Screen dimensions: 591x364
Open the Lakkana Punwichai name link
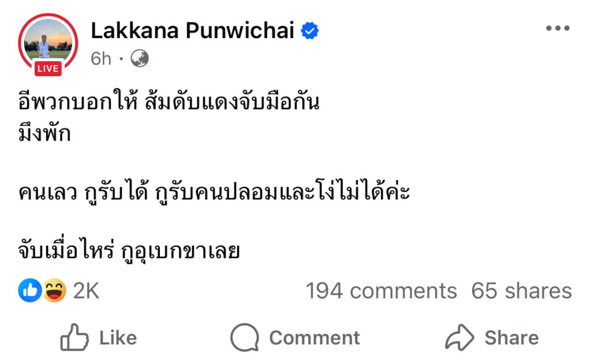coord(193,31)
